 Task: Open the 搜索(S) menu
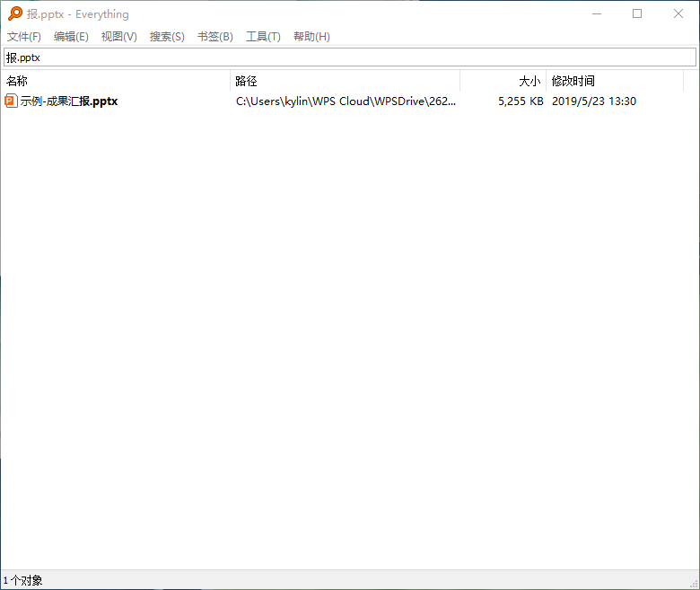pos(167,37)
